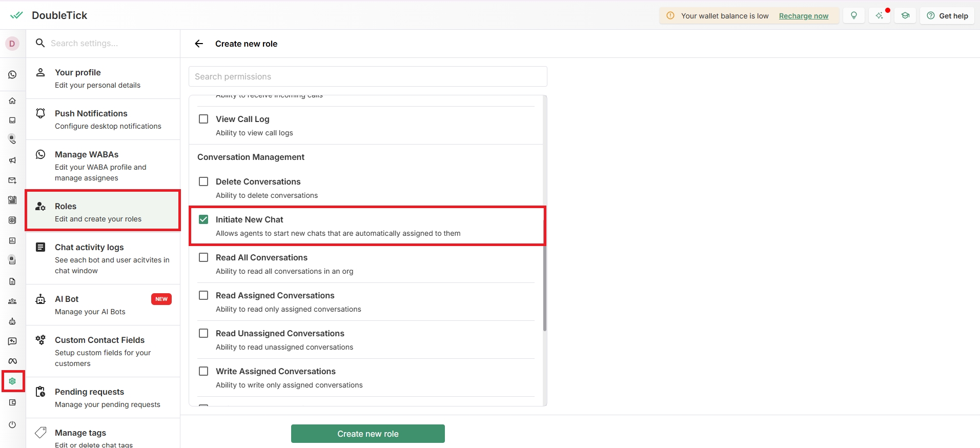The width and height of the screenshot is (980, 448).
Task: Enable the Delete Conversations checkbox
Action: click(203, 181)
